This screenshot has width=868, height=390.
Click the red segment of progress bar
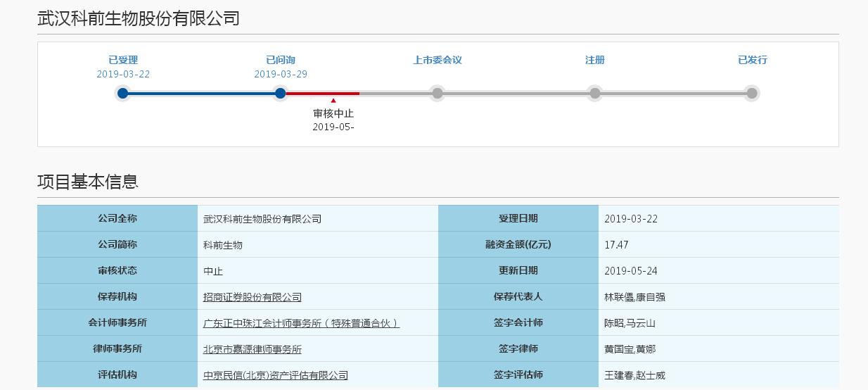point(324,93)
